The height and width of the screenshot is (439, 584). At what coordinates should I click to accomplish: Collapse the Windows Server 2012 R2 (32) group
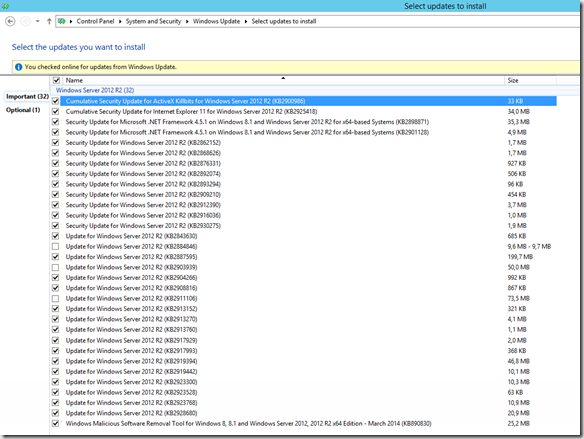point(95,90)
